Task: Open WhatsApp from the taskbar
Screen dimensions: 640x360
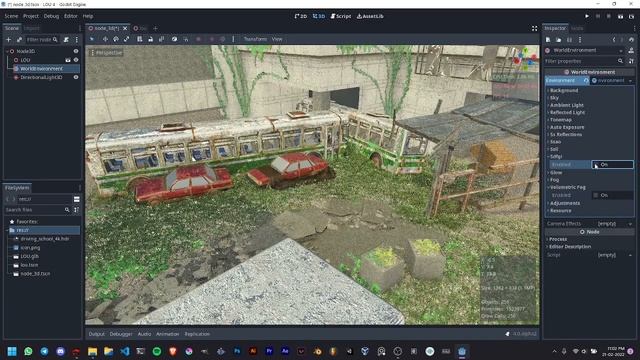Action: (28, 351)
